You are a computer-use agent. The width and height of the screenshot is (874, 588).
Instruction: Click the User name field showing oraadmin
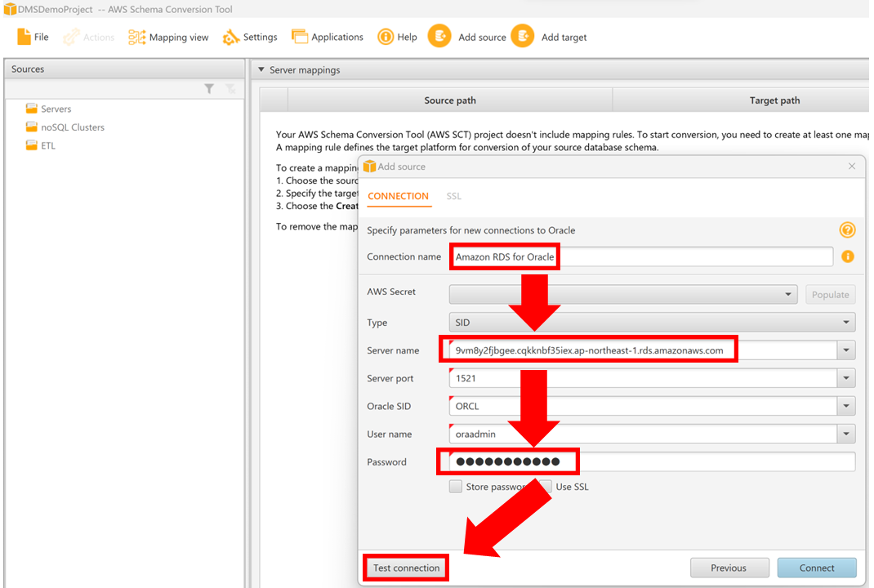[x=643, y=434]
